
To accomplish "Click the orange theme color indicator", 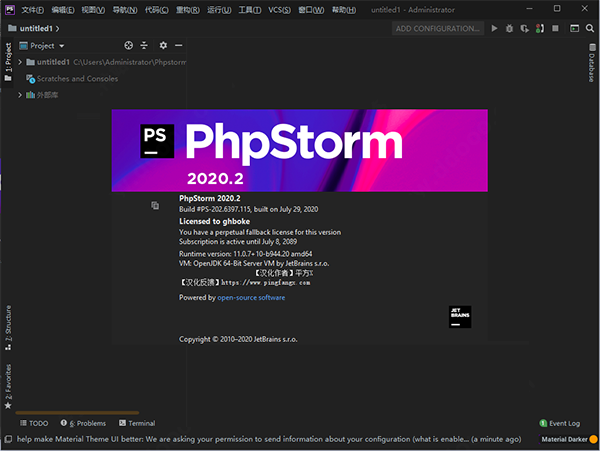I will coord(593,440).
